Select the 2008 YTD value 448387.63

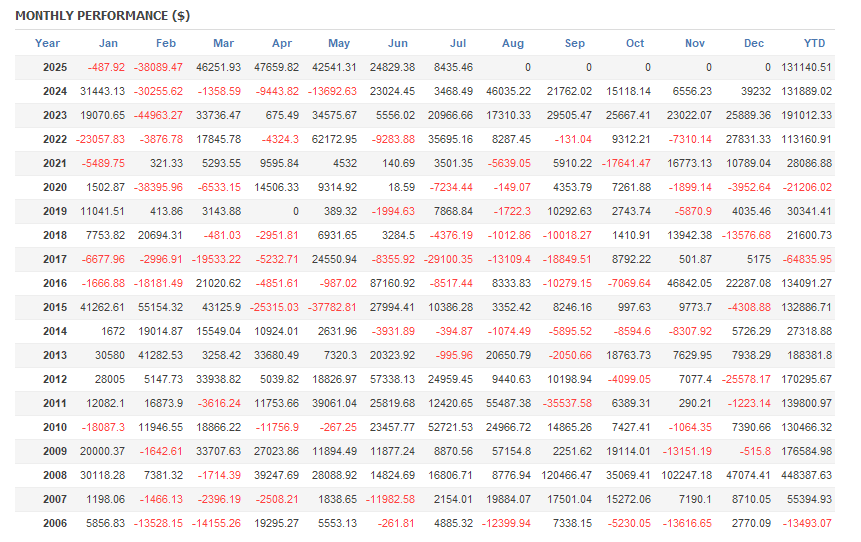click(808, 475)
